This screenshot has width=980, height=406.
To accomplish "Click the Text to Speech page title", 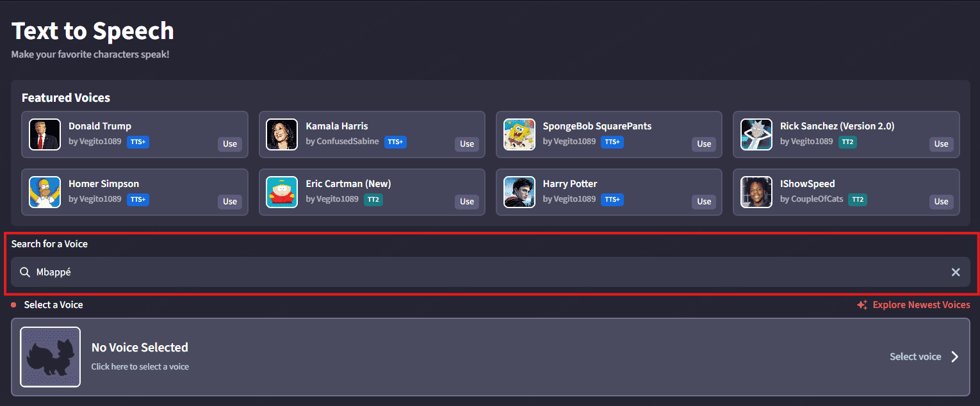I will click(x=93, y=31).
